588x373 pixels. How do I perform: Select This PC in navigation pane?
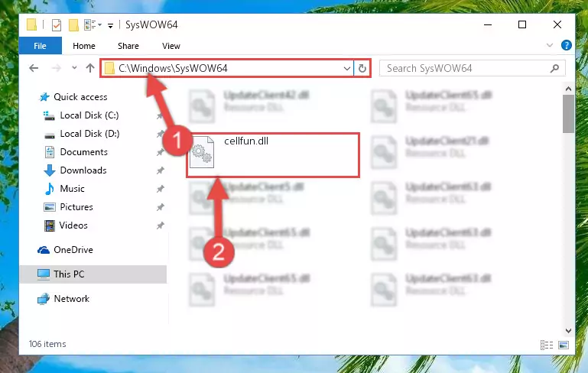click(x=93, y=274)
